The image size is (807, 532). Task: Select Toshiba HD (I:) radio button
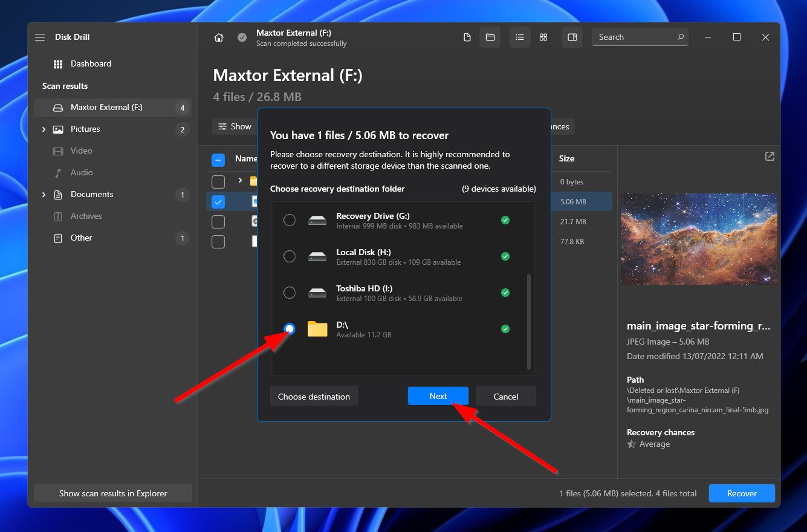(290, 293)
